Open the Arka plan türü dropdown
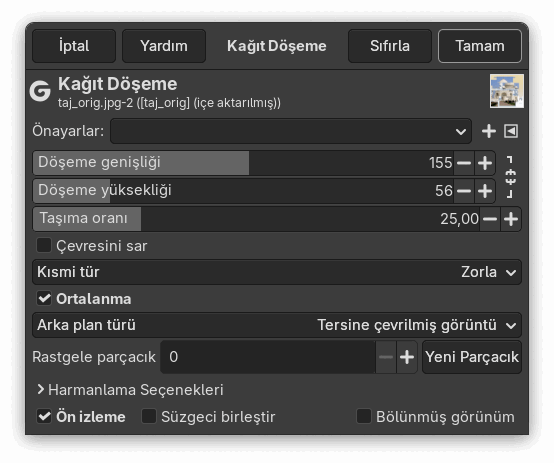This screenshot has height=463, width=554. 277,325
